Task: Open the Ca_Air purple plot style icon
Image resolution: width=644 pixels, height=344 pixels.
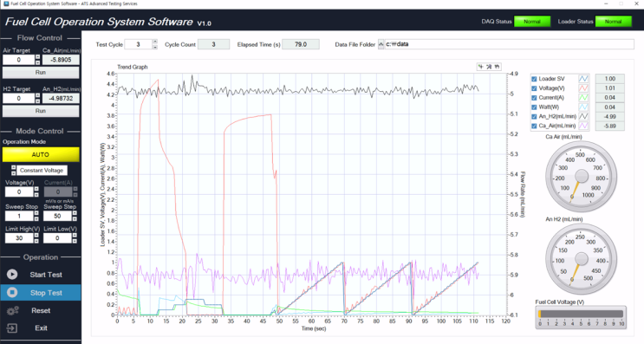Action: tap(583, 126)
